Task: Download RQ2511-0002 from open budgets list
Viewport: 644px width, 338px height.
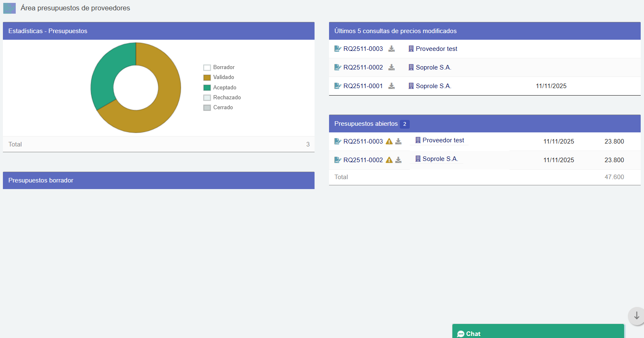Action: coord(398,160)
